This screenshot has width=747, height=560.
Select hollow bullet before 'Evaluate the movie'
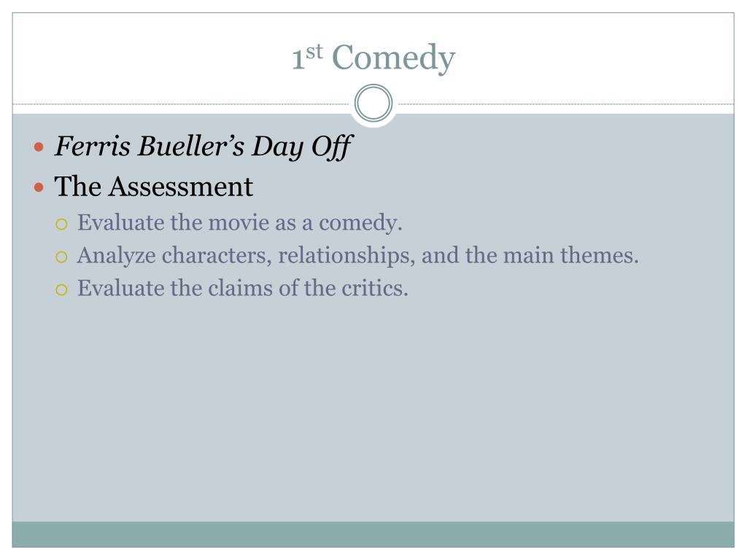tap(61, 225)
